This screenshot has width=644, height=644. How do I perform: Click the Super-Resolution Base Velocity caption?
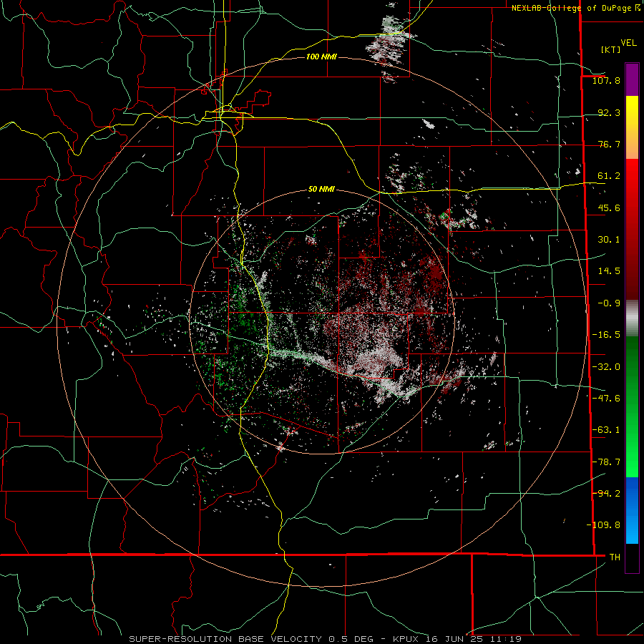[326, 639]
